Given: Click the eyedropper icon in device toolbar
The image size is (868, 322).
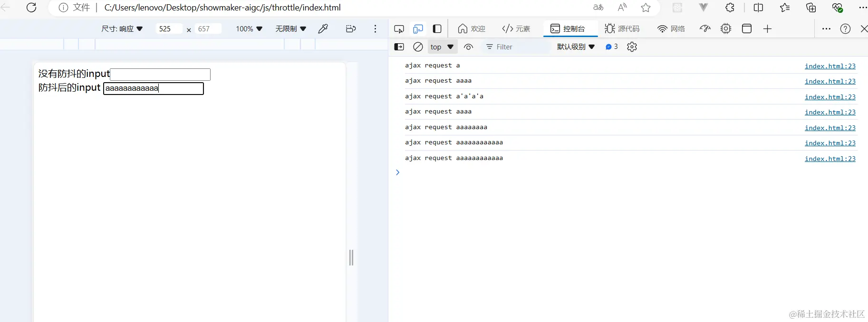Looking at the screenshot, I should pos(323,28).
